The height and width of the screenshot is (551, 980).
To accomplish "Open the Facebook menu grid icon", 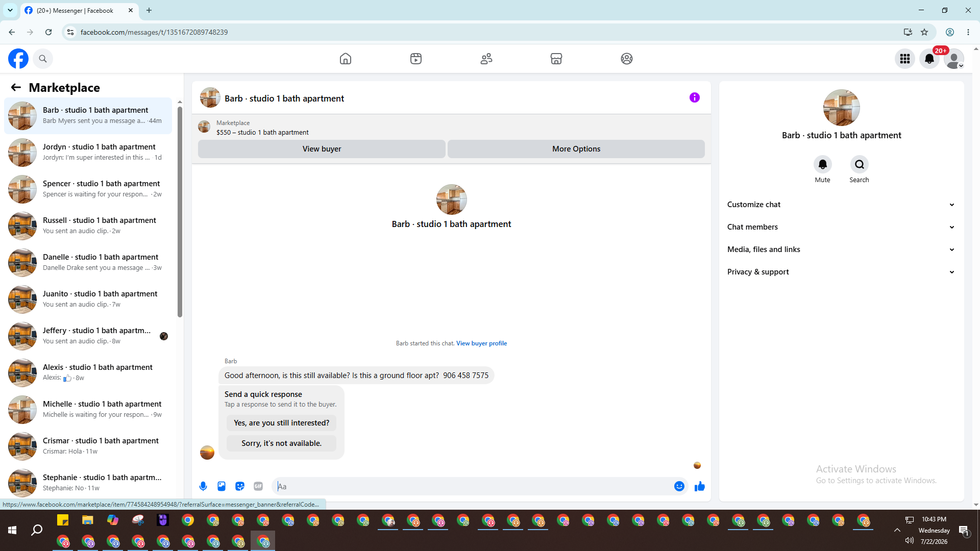I will pos(905,59).
